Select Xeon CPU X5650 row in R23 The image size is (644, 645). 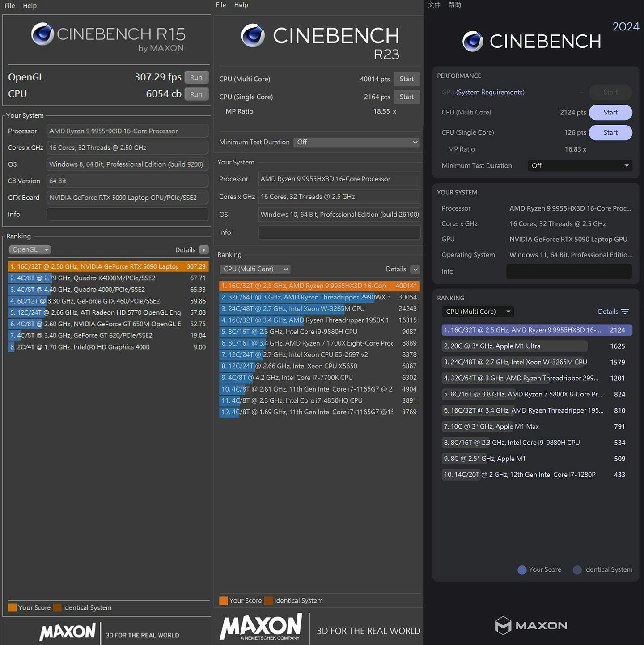click(319, 366)
